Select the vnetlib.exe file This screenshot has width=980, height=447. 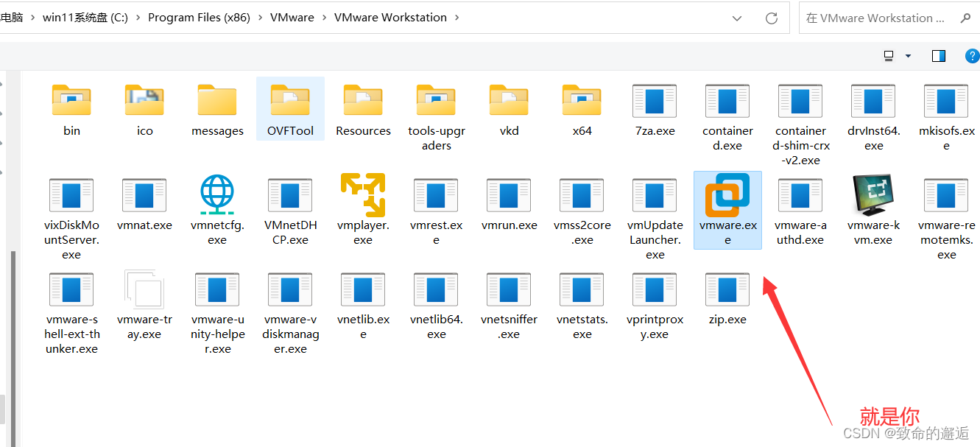(363, 305)
